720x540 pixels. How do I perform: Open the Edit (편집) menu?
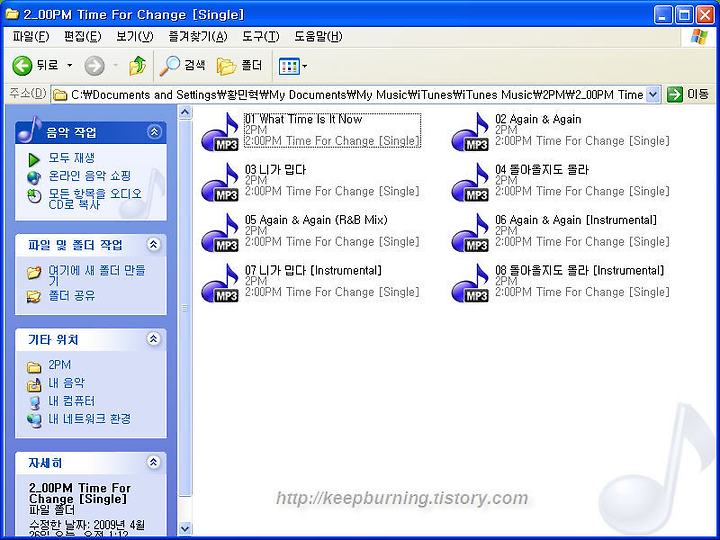coord(82,36)
